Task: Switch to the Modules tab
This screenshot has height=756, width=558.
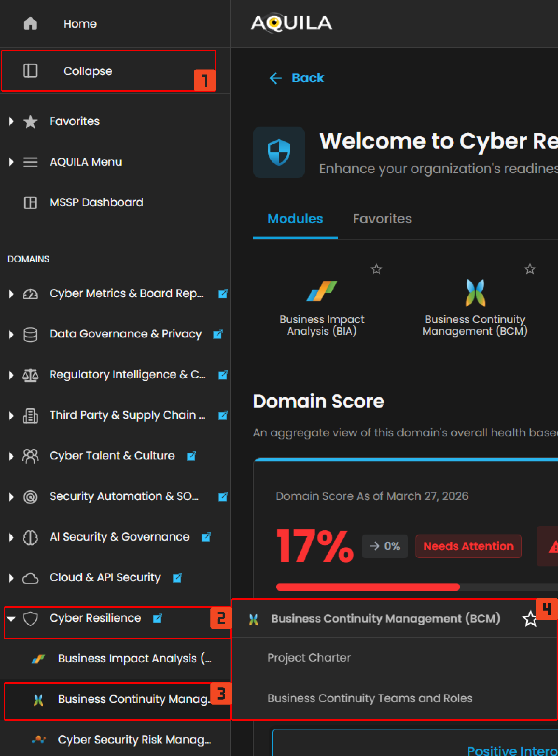Action: (x=295, y=219)
